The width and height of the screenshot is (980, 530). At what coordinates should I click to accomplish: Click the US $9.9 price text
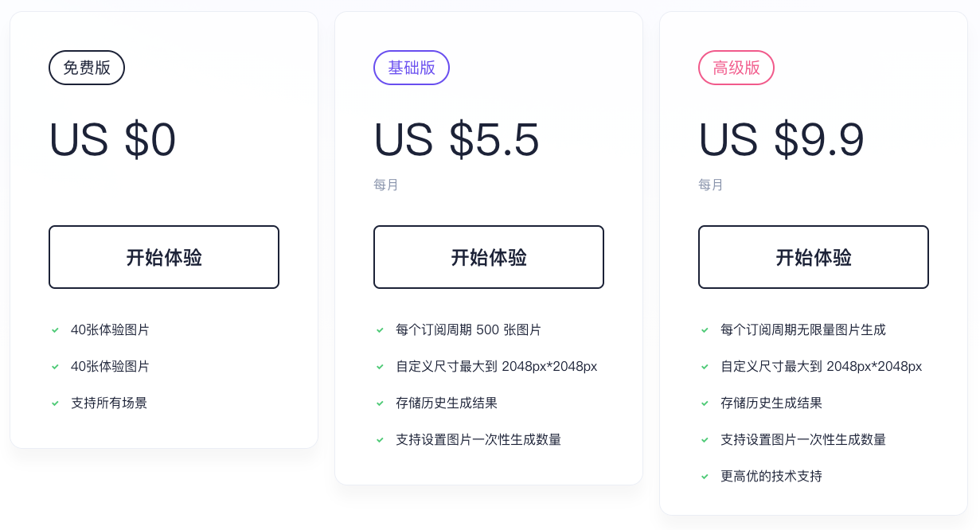tap(782, 141)
